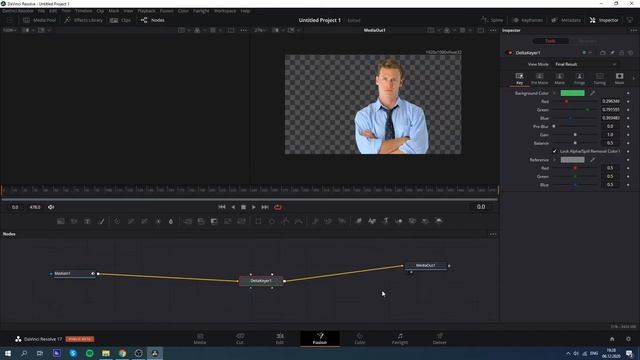Expand Background Color controls arrow

(554, 93)
